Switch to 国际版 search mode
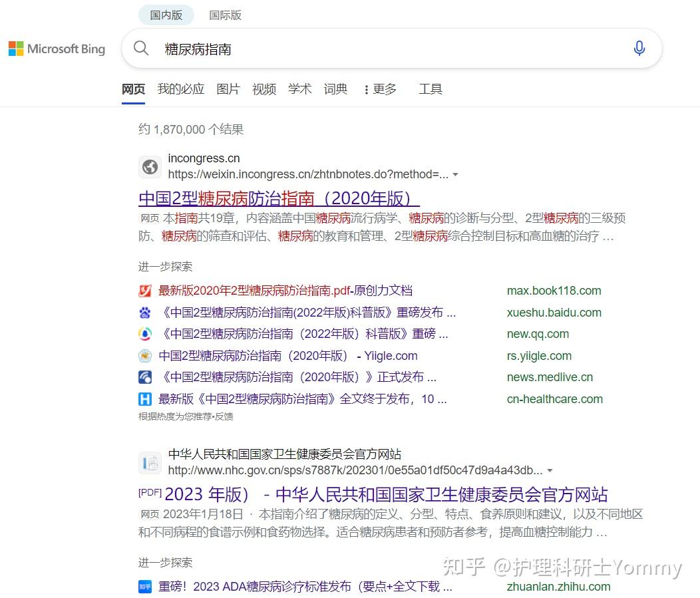 click(x=226, y=15)
